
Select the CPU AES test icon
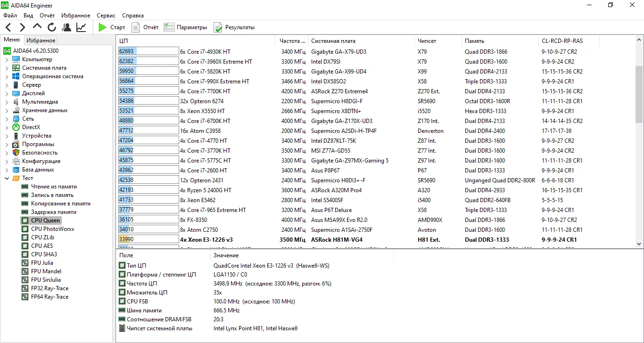tap(25, 246)
